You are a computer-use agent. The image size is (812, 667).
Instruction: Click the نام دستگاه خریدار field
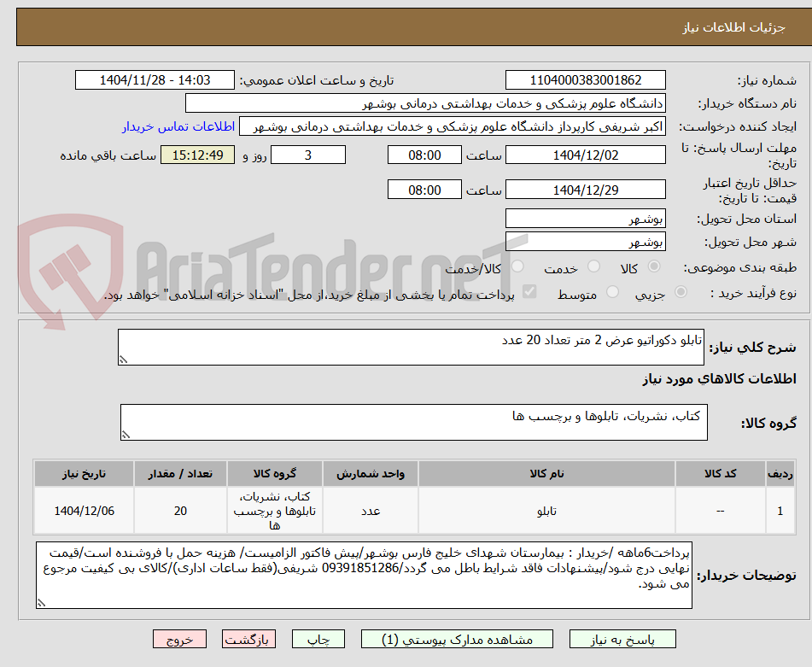[425, 103]
